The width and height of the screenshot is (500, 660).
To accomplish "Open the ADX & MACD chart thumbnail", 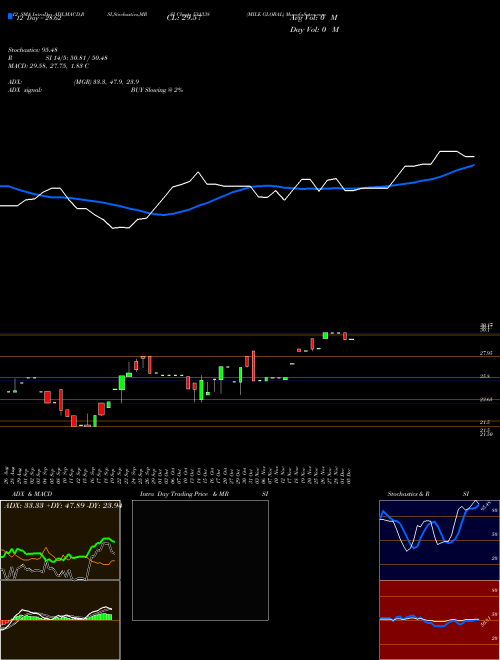I will coord(60,540).
